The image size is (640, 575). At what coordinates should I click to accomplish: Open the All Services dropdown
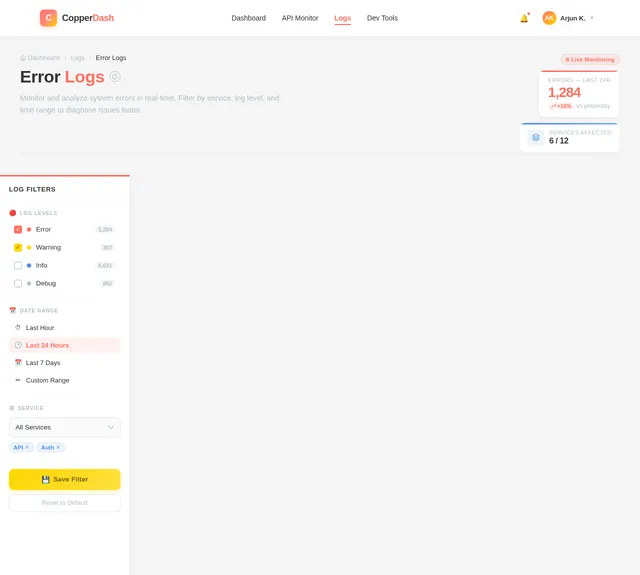[65, 427]
